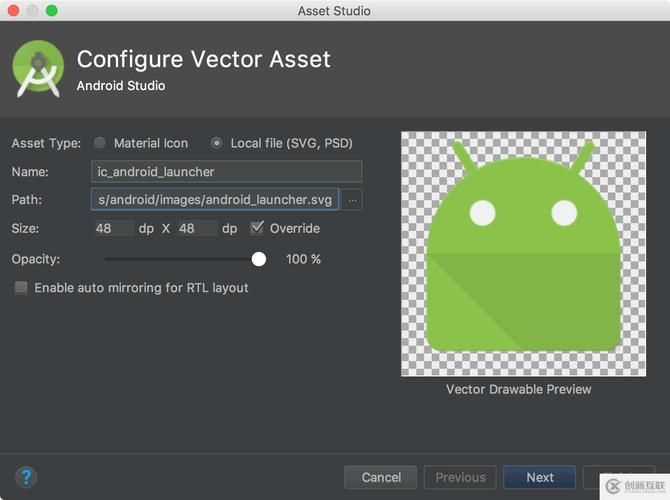This screenshot has height=500, width=670.
Task: Browse for file using the ellipsis button
Action: pyautogui.click(x=352, y=200)
